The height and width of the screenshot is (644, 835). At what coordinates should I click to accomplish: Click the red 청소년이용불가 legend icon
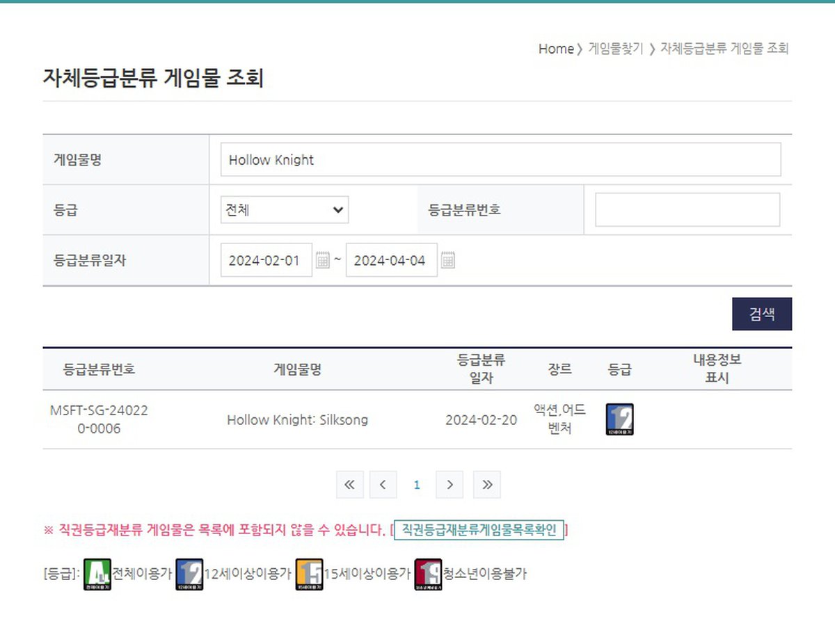428,574
